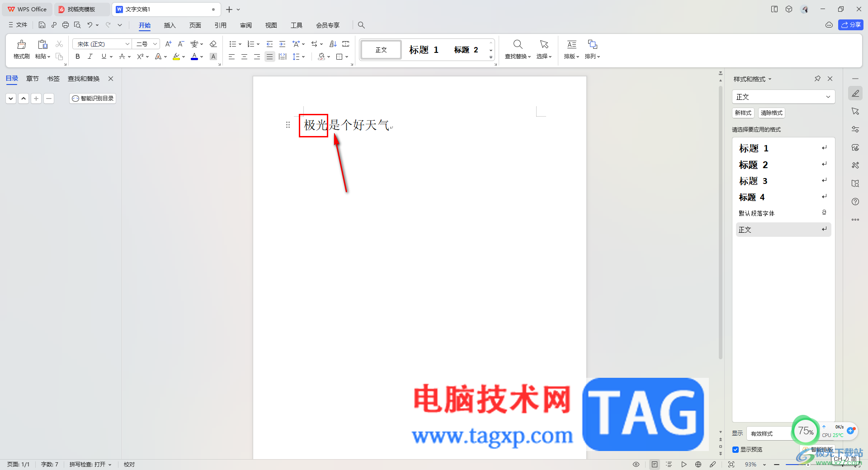Open 正文 style dropdown in styles panel
This screenshot has height=470, width=868.
(x=828, y=97)
